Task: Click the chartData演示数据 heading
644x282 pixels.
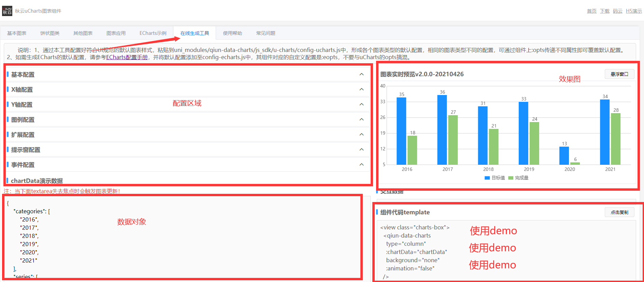Action: (x=37, y=180)
